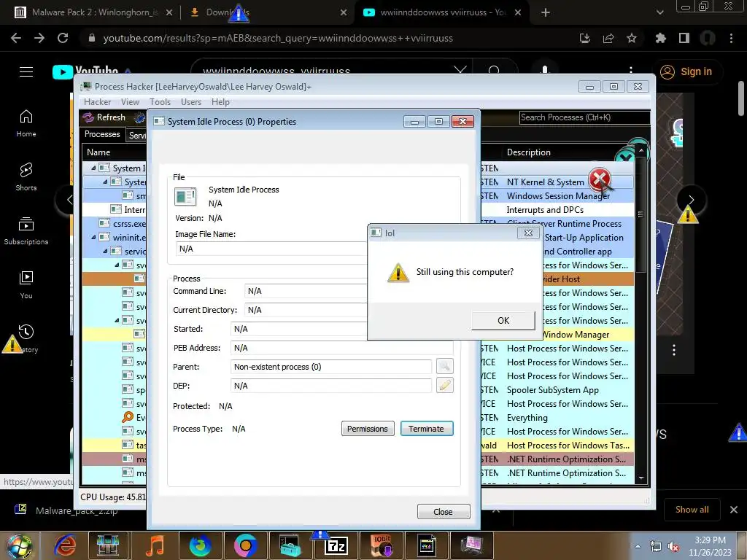747x560 pixels.
Task: Collapse the servic... tree node
Action: 105,251
